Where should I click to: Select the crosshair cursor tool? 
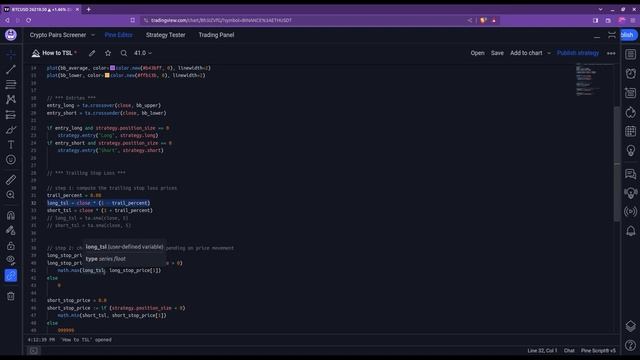(x=11, y=54)
